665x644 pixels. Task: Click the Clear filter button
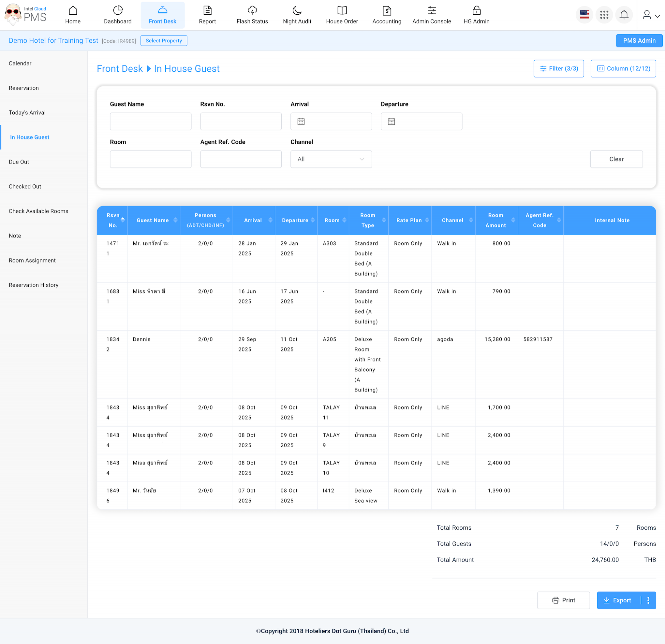[x=616, y=159]
